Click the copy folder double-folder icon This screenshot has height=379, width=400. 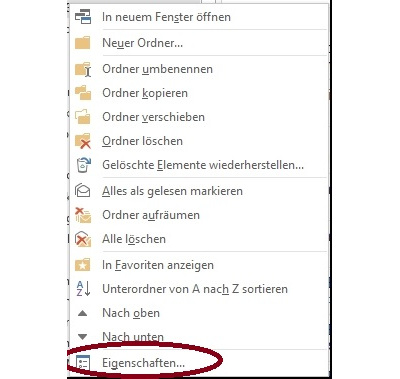[83, 93]
